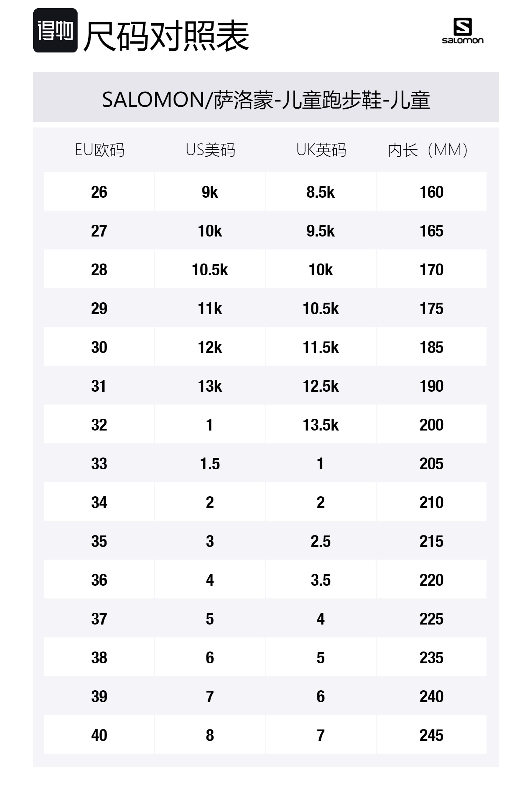Click the UK英码 column header

point(321,150)
